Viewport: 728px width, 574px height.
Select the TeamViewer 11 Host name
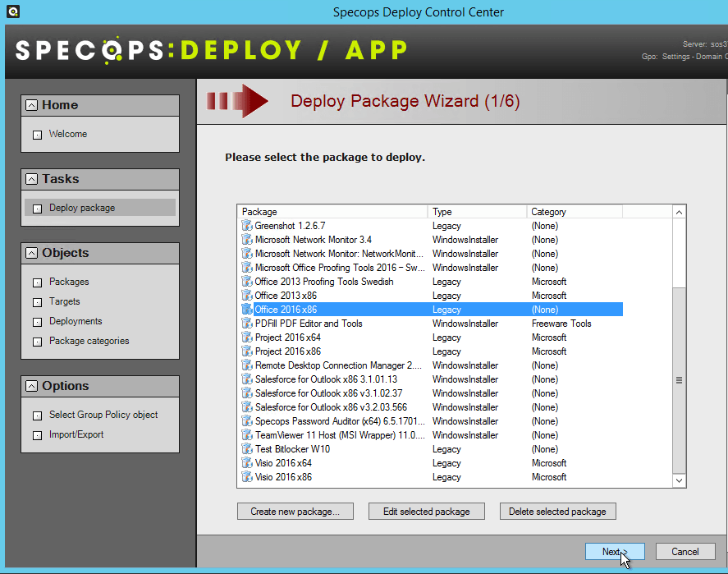pos(340,435)
